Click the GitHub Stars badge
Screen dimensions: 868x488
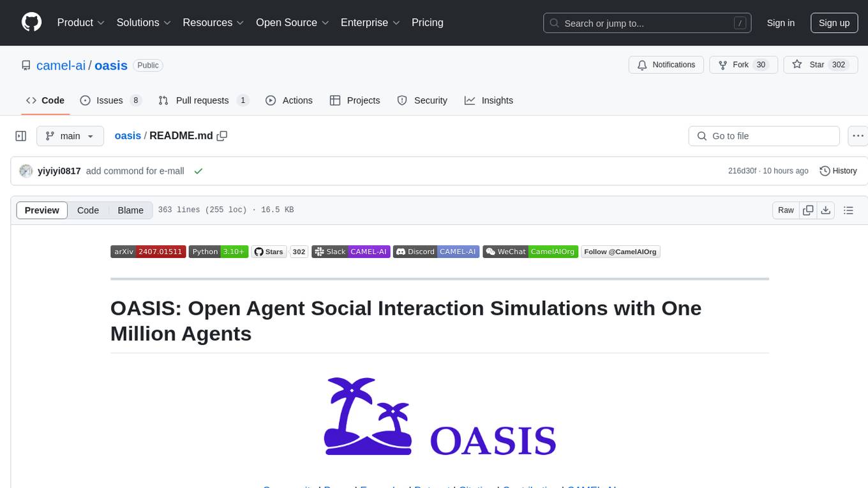269,252
